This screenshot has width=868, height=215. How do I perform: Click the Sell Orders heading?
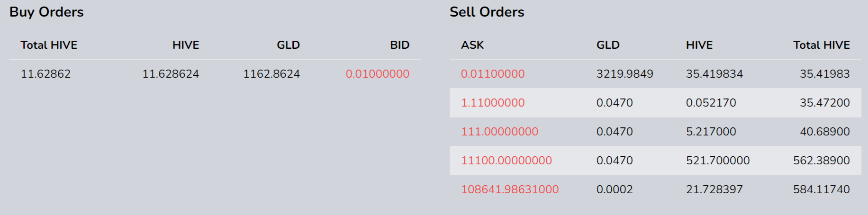coord(487,12)
